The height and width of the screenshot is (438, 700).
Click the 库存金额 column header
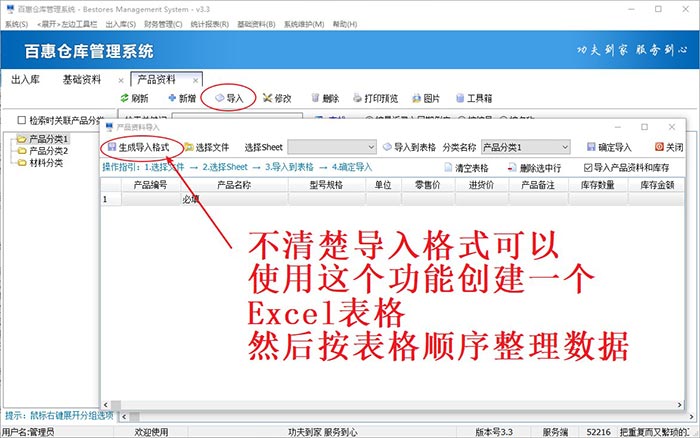click(656, 185)
